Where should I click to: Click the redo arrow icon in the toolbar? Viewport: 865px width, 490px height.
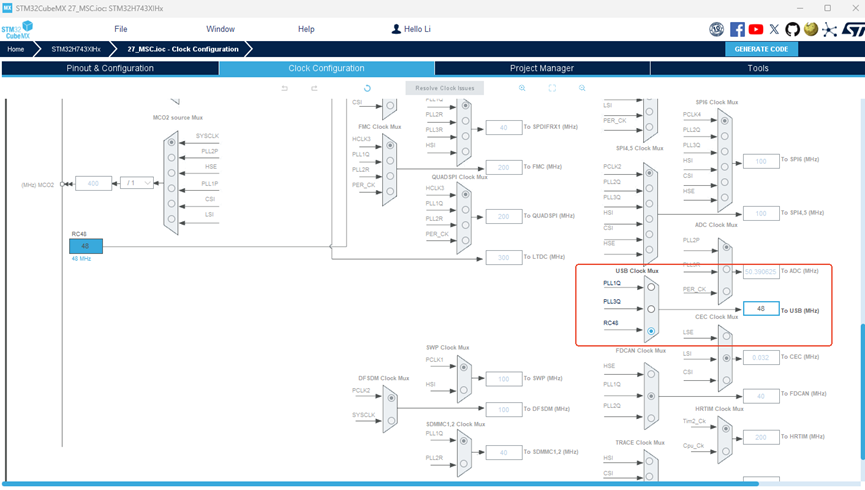(x=314, y=88)
